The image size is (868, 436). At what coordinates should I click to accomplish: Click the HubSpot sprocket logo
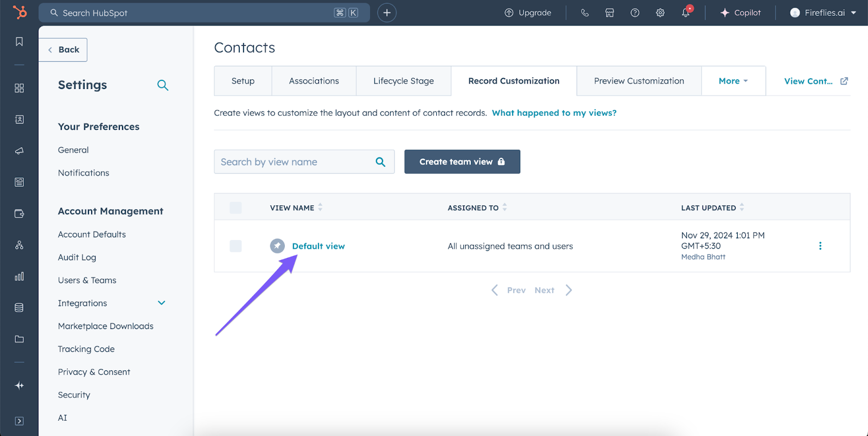click(20, 12)
